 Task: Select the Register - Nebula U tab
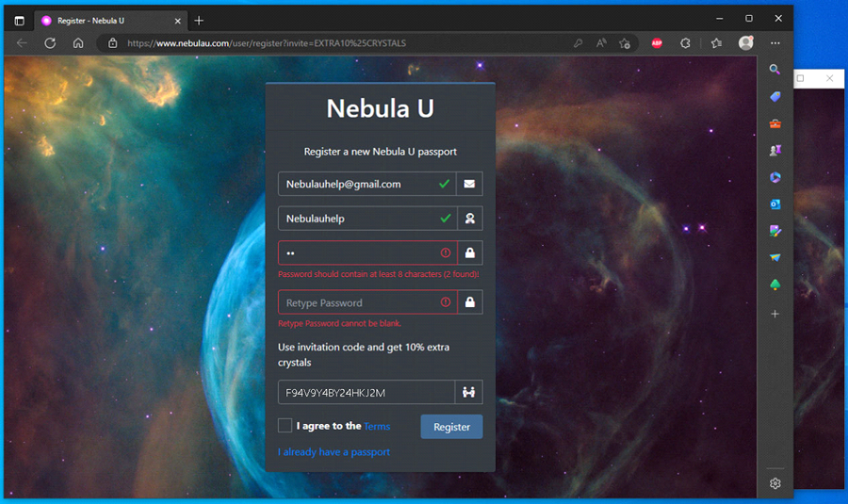[111, 21]
